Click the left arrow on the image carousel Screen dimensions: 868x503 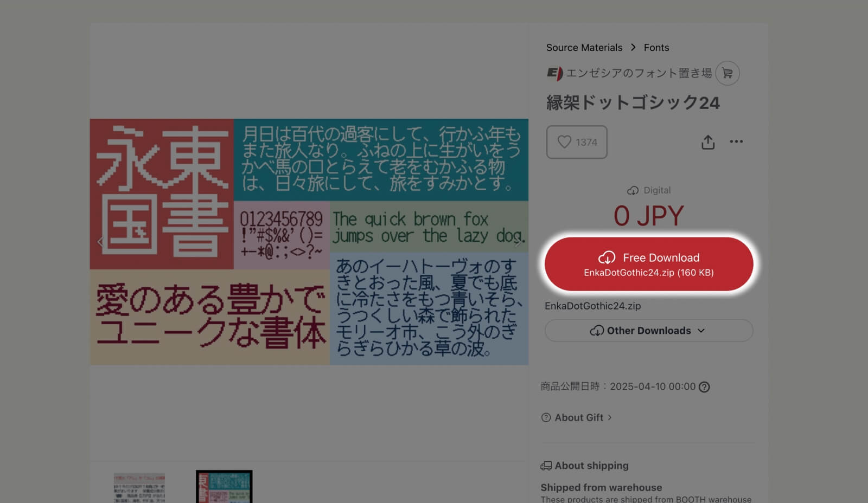click(x=100, y=242)
